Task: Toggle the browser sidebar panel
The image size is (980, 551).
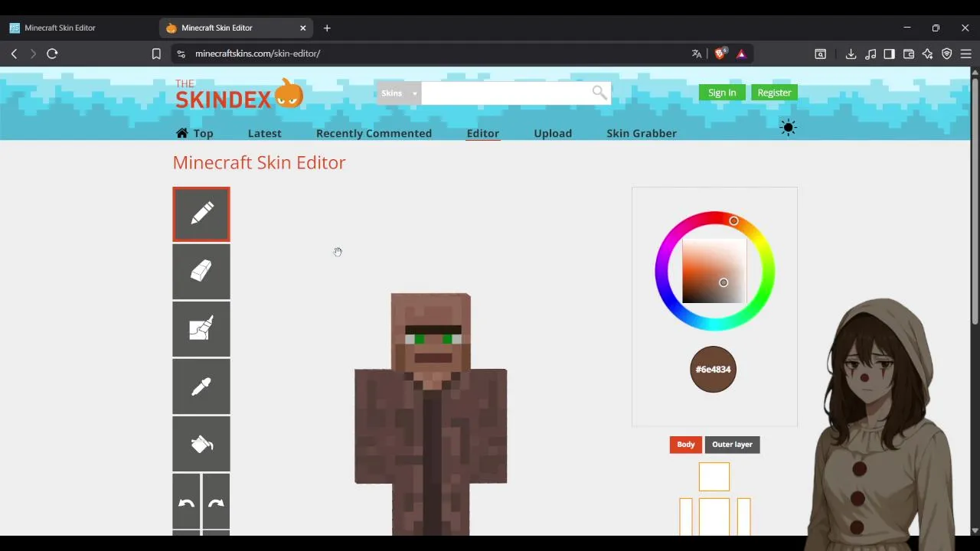Action: [x=889, y=54]
